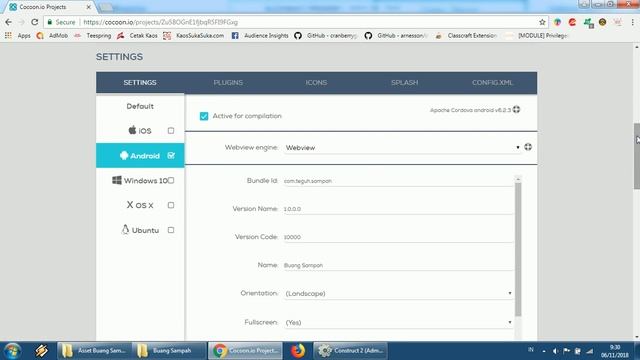
Task: Open the Buang Sampah folder taskbar item
Action: pos(169,351)
